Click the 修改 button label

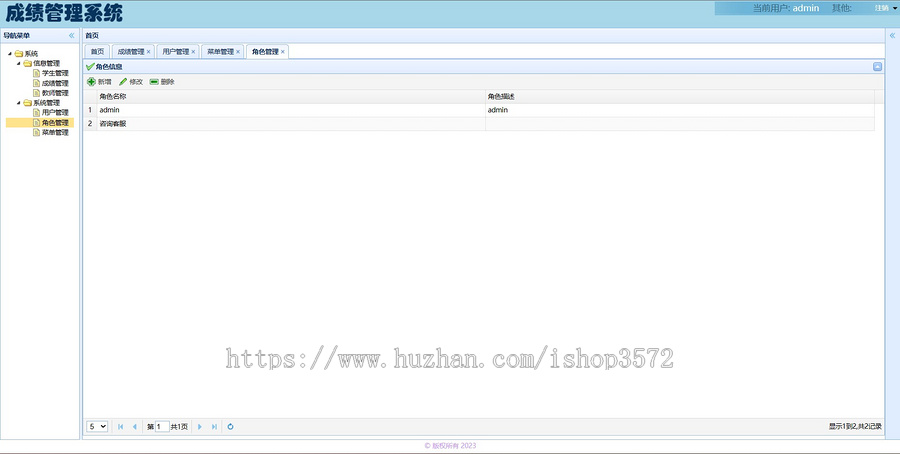click(136, 82)
